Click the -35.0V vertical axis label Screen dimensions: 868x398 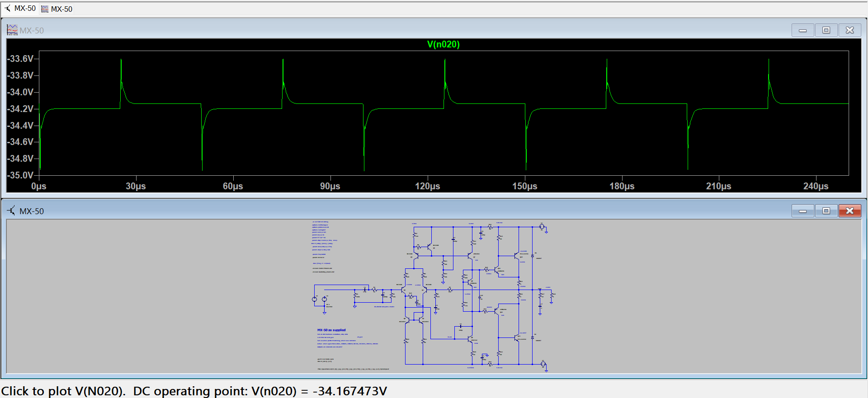pyautogui.click(x=20, y=175)
